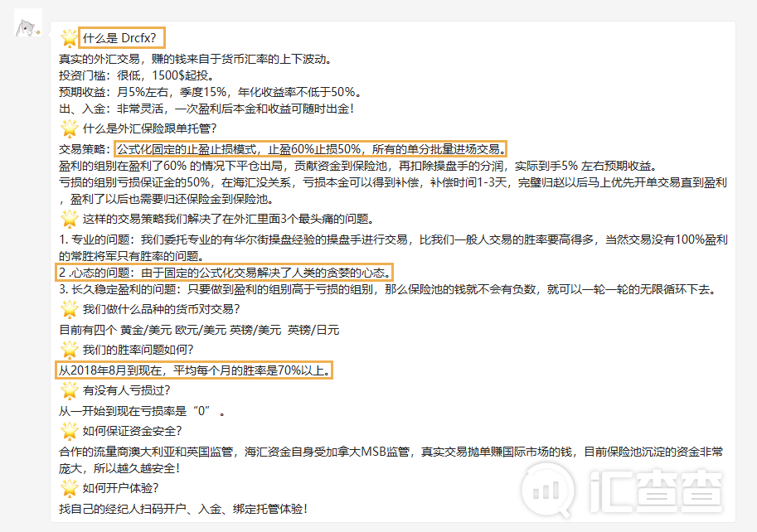
Task: Click star icon beside 如何开户体验?
Action: [69, 488]
